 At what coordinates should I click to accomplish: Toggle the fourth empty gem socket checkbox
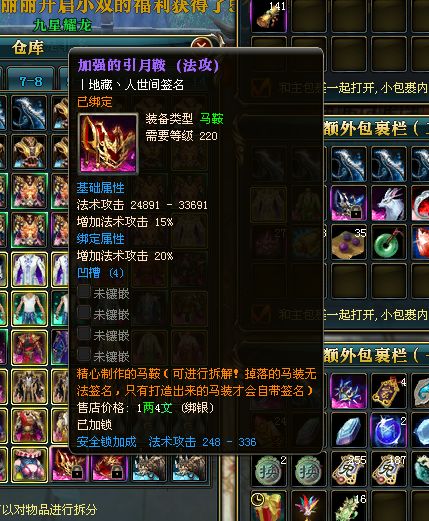point(83,354)
